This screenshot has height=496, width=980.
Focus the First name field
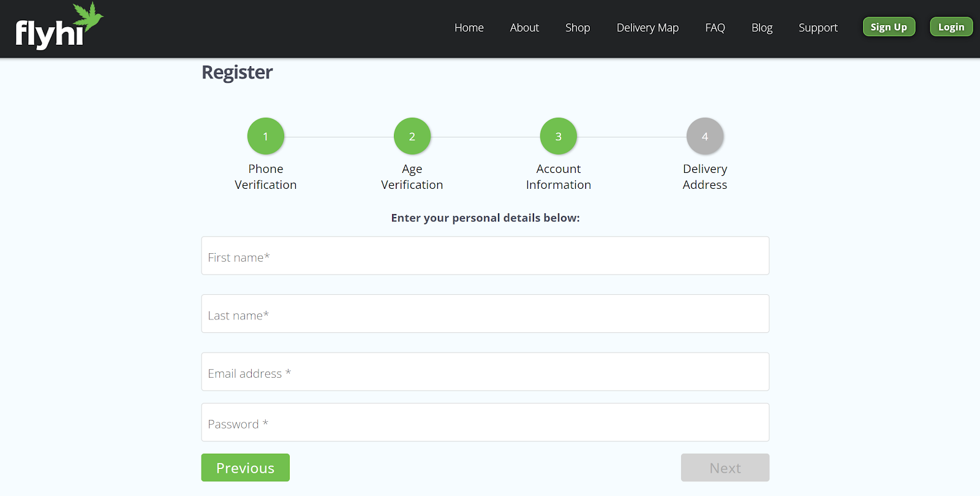click(484, 256)
